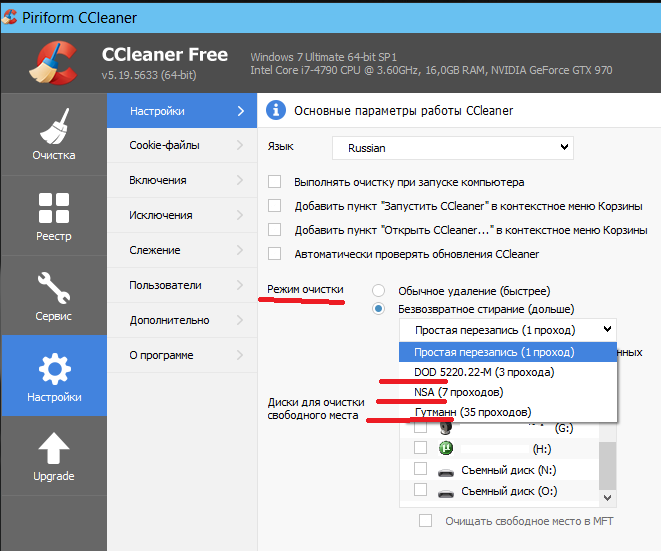Click chevron arrow beside Включения
661x551 pixels.
coord(240,180)
